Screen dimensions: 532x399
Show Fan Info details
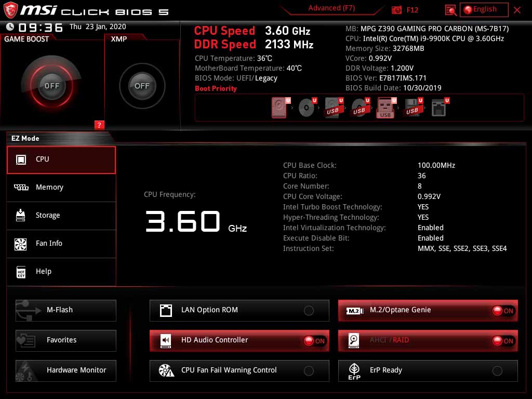tap(61, 243)
